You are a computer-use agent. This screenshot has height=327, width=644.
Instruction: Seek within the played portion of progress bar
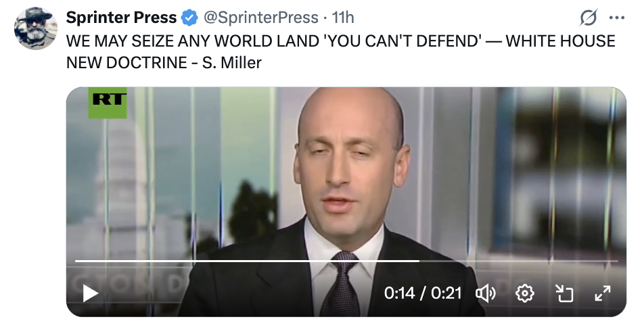[246, 261]
